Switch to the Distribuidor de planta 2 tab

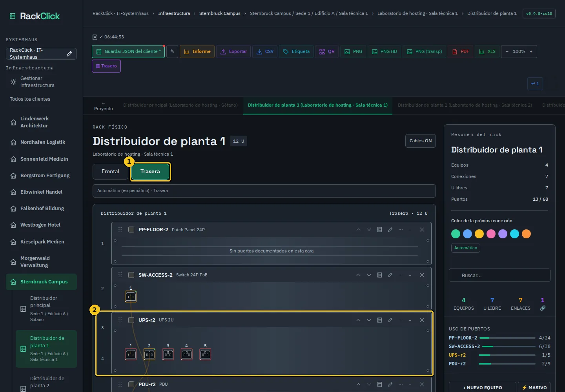tap(465, 105)
